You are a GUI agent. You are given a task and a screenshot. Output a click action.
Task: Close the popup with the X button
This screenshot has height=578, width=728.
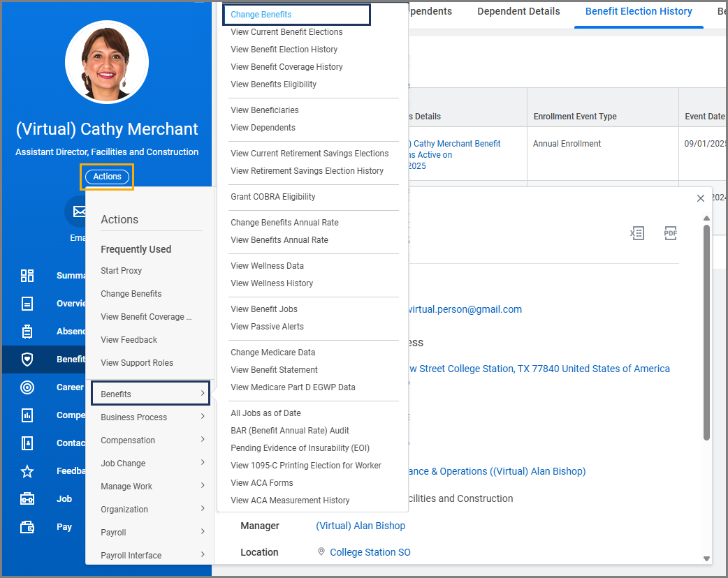701,198
